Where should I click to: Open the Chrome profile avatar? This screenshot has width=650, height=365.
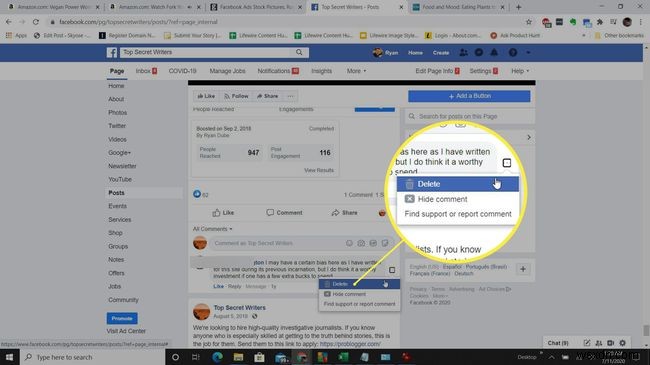627,22
